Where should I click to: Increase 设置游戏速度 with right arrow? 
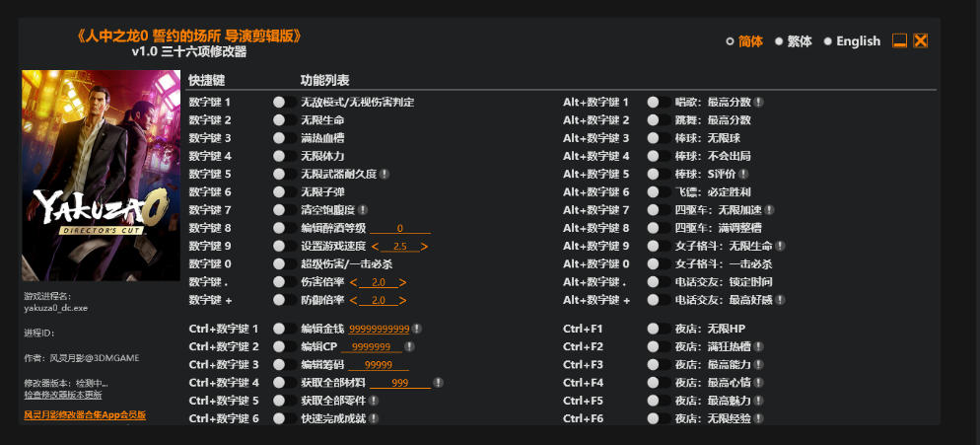tap(424, 247)
